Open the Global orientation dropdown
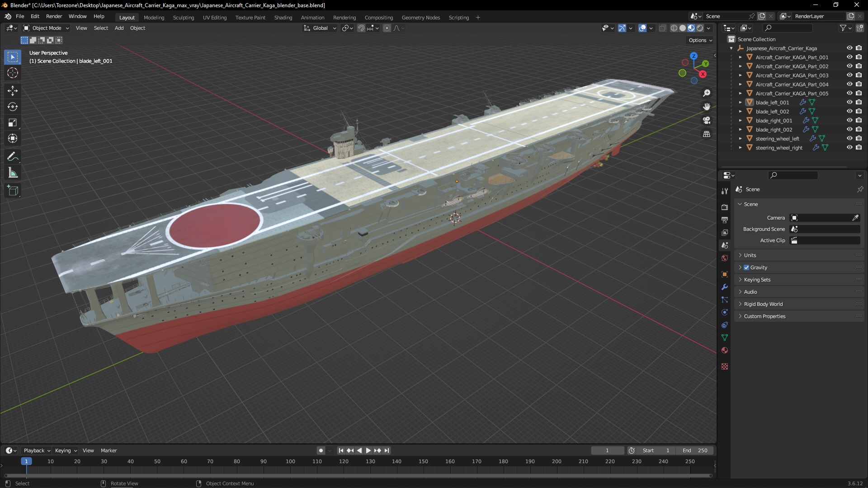This screenshot has height=488, width=868. tap(320, 28)
